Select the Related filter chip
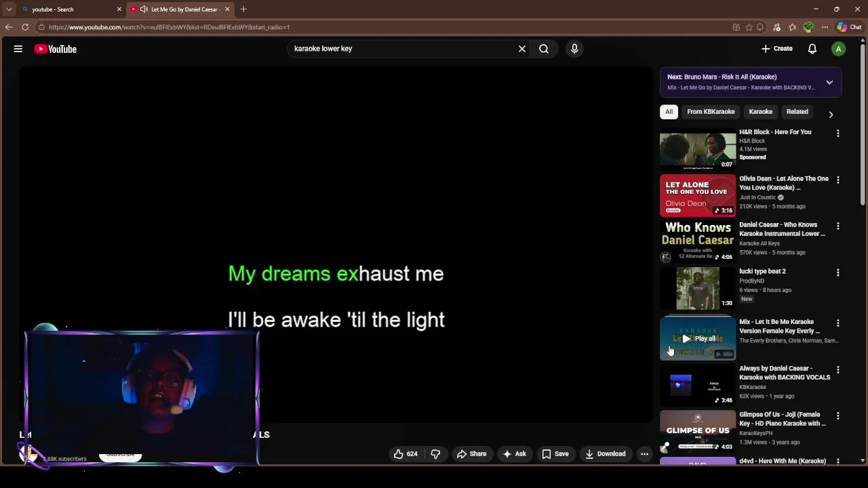This screenshot has height=488, width=868. coord(797,112)
